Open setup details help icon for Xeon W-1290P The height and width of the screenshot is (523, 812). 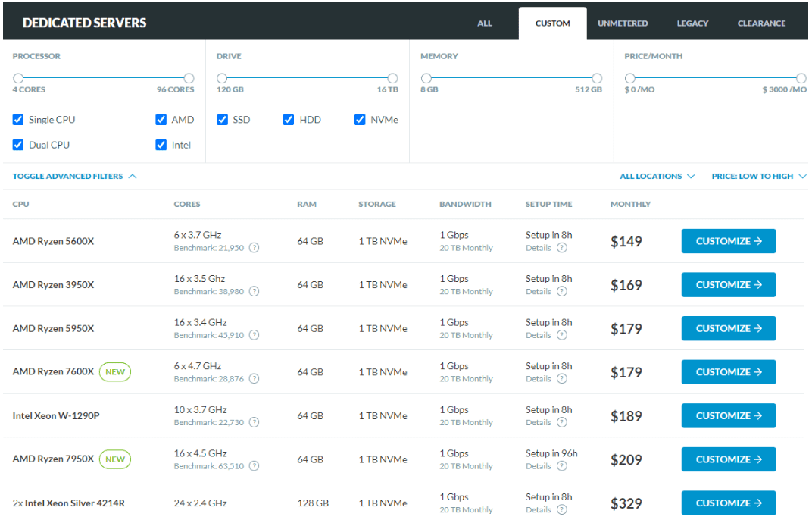562,422
